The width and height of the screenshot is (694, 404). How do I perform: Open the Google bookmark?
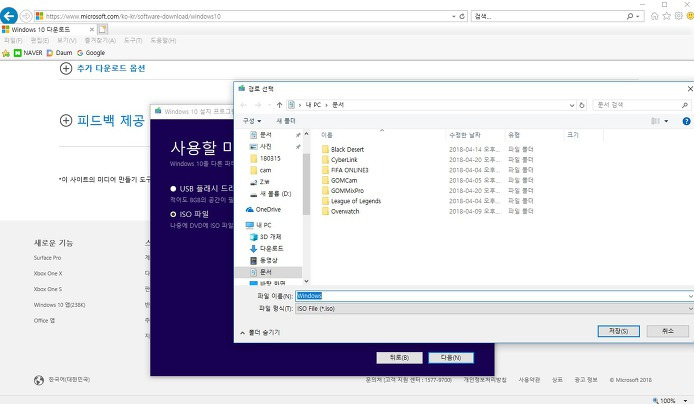point(91,53)
